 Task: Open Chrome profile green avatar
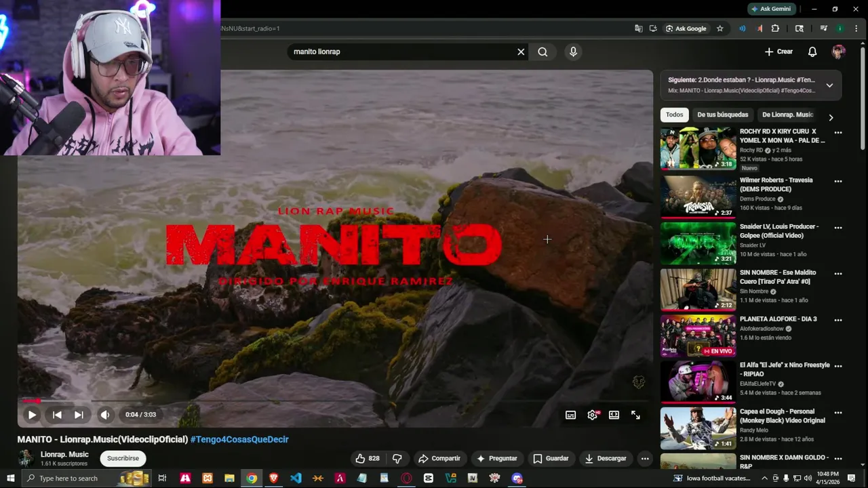(x=840, y=28)
